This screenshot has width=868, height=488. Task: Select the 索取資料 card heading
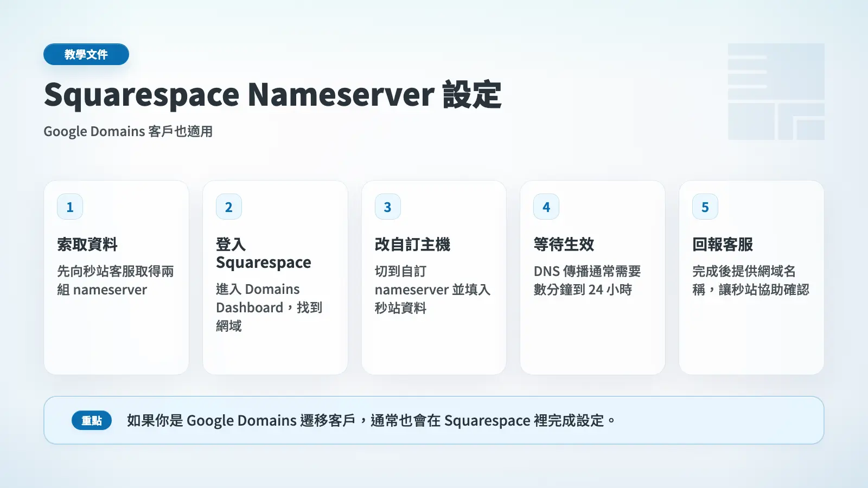87,245
